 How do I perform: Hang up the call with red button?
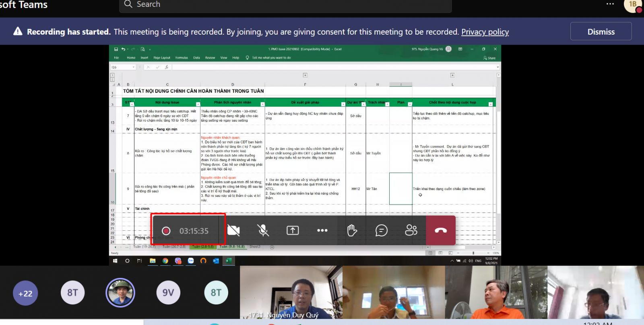(x=441, y=230)
